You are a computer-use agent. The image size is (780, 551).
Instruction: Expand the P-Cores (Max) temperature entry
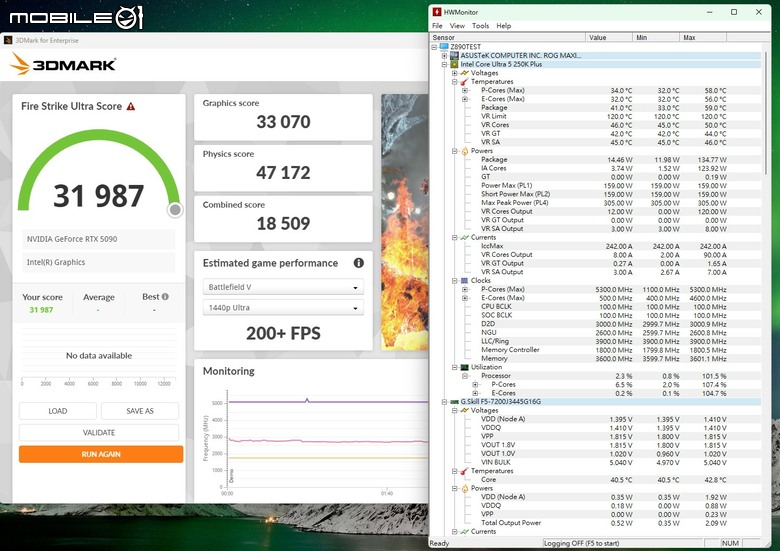[465, 91]
